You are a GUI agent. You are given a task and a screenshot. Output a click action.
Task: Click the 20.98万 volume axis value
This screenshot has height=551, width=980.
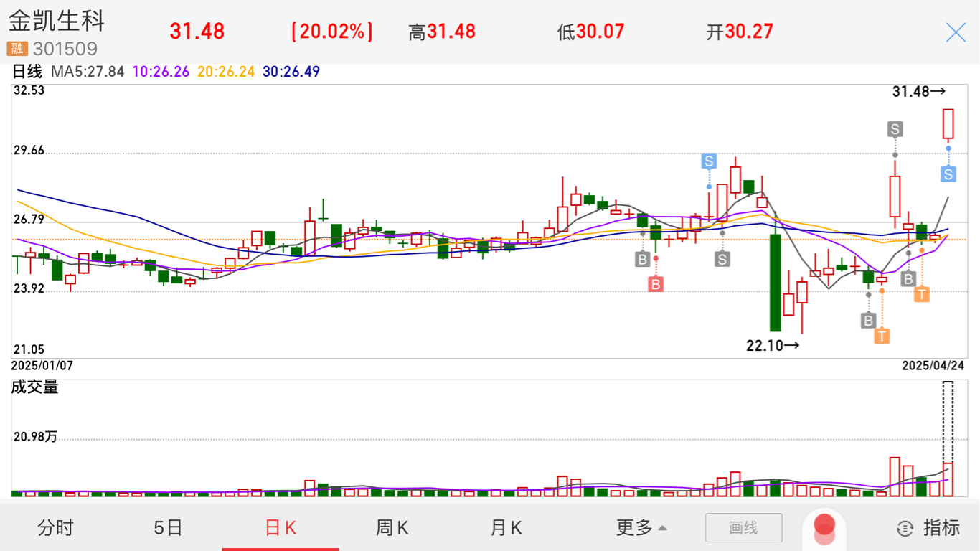coord(34,435)
